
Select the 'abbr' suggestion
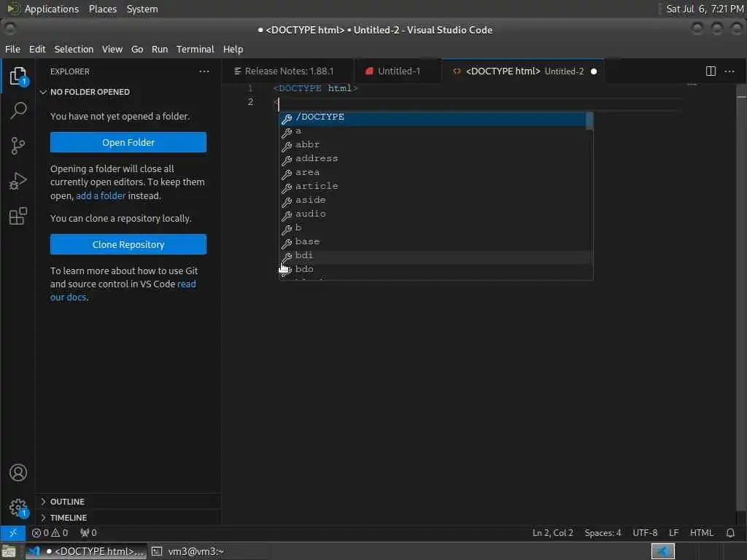(436, 146)
